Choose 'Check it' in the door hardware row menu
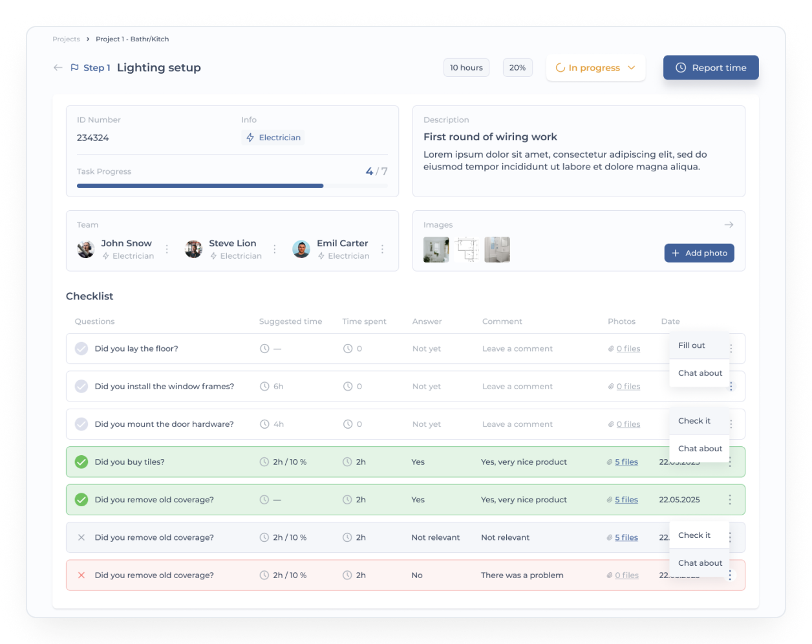Screen dimensions: 812x644 pos(694,421)
